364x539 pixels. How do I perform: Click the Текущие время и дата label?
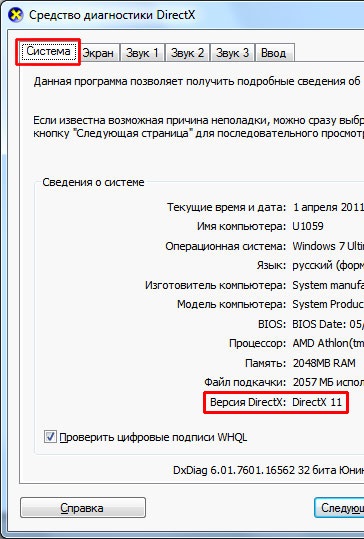point(227,207)
